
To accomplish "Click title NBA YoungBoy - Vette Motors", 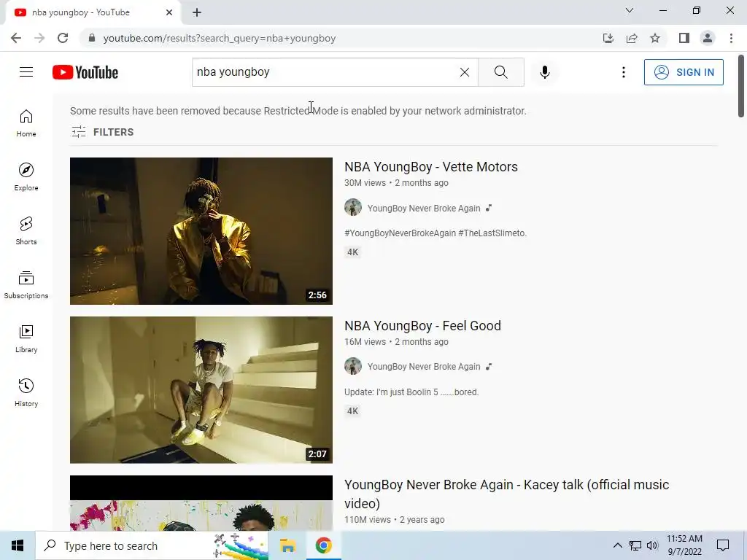I will 430,167.
